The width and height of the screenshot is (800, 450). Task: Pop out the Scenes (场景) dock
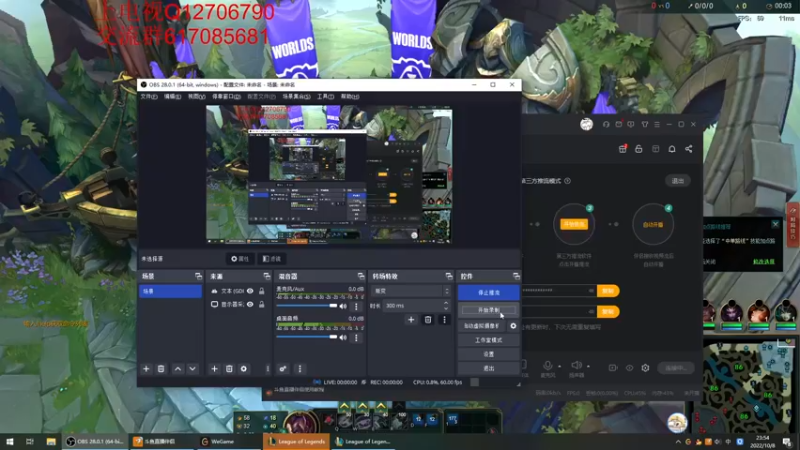198,276
